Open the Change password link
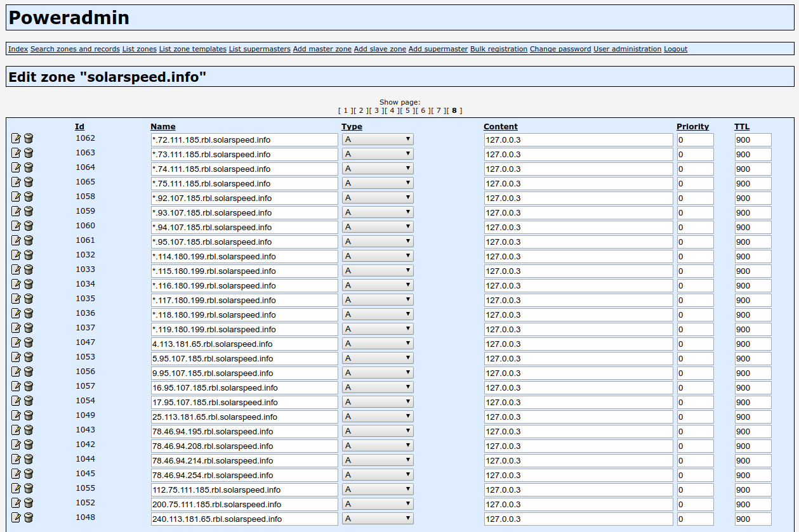The image size is (799, 532). tap(560, 49)
